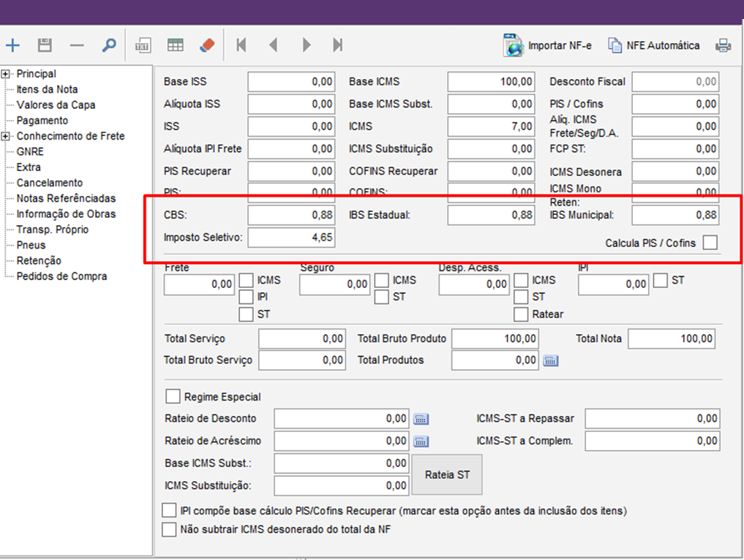Check Não subtrair ICMS desonerado option
Screen dimensions: 744x560
[x=169, y=529]
